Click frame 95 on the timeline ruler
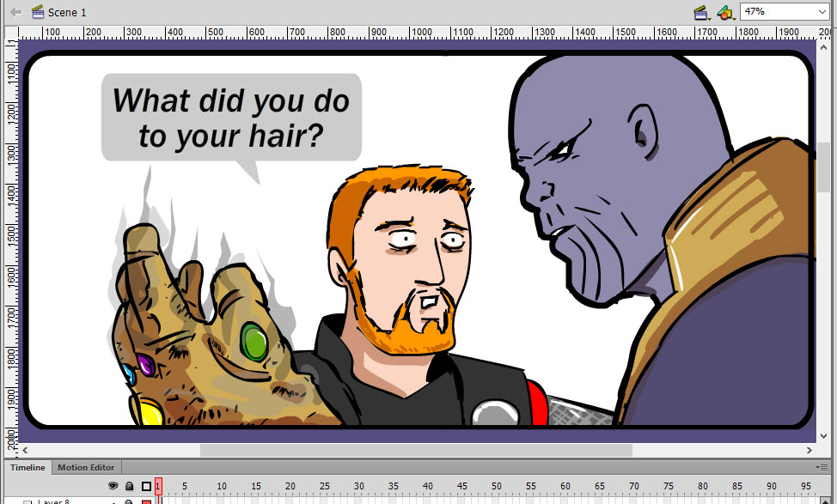This screenshot has width=837, height=504. (806, 486)
